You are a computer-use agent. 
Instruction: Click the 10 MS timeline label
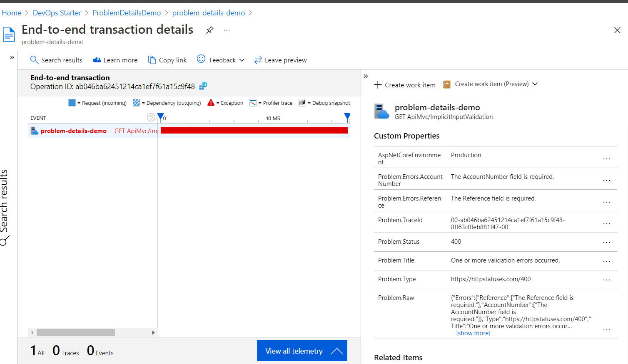click(x=273, y=119)
